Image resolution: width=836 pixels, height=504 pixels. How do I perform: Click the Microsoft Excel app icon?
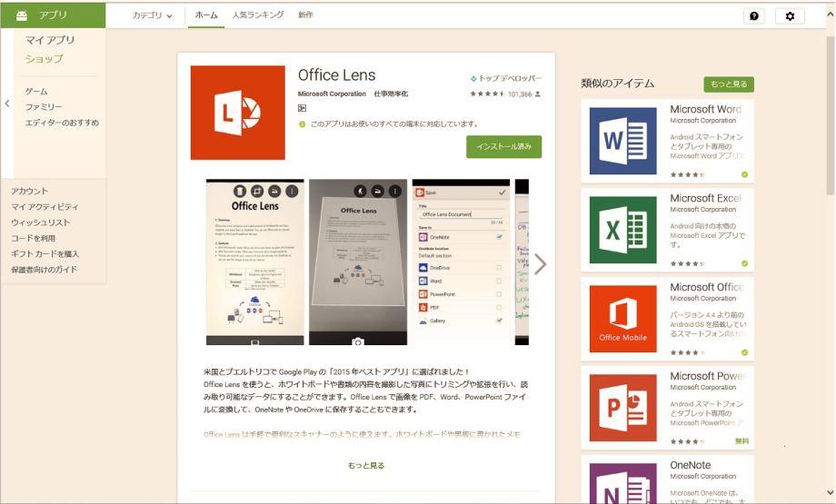[622, 230]
